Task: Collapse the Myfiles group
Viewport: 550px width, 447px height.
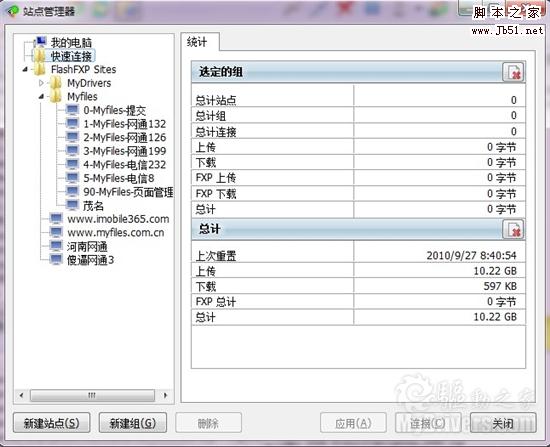Action: [41, 96]
